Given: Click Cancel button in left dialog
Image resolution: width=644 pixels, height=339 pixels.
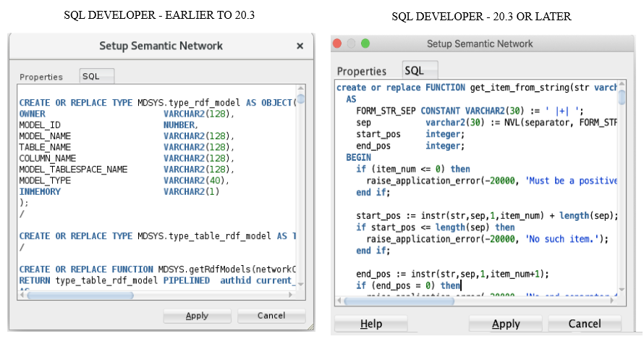Looking at the screenshot, I should [x=271, y=316].
